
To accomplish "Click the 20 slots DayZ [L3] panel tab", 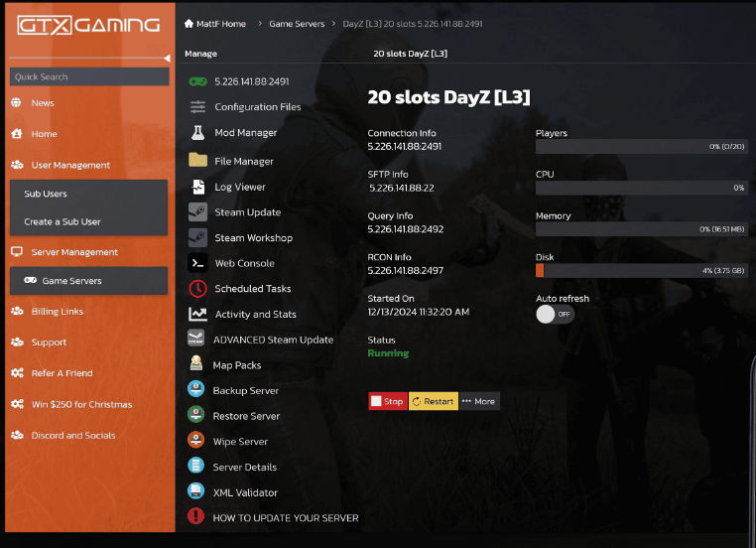I will (x=411, y=54).
